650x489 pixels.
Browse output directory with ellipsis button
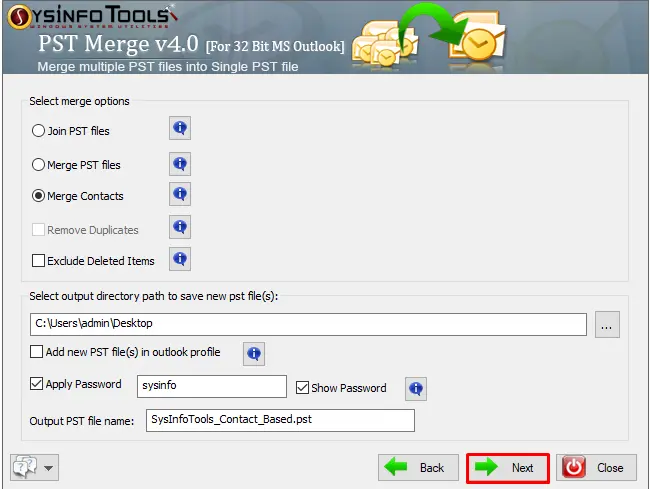tap(607, 324)
